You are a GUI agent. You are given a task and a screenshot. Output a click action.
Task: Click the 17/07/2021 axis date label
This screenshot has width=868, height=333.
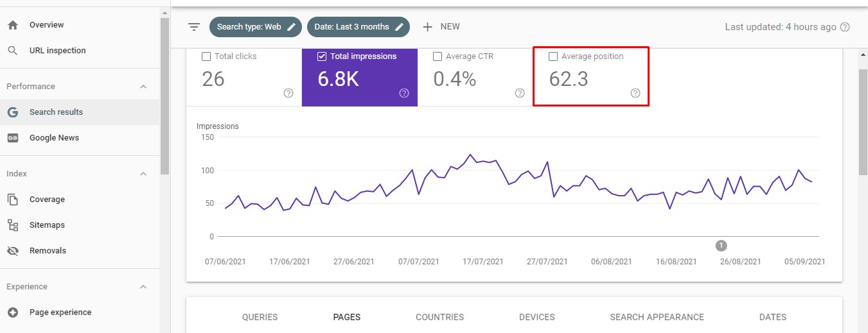[483, 262]
